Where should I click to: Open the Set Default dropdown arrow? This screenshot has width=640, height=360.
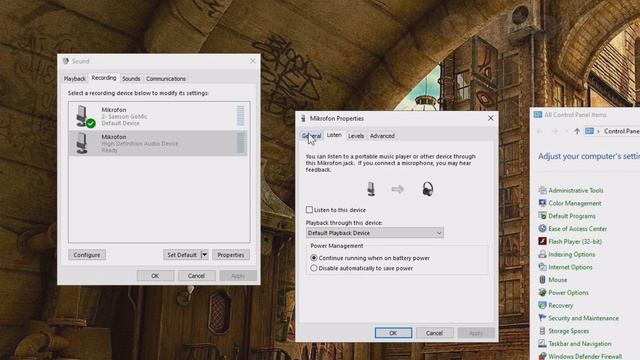[204, 255]
